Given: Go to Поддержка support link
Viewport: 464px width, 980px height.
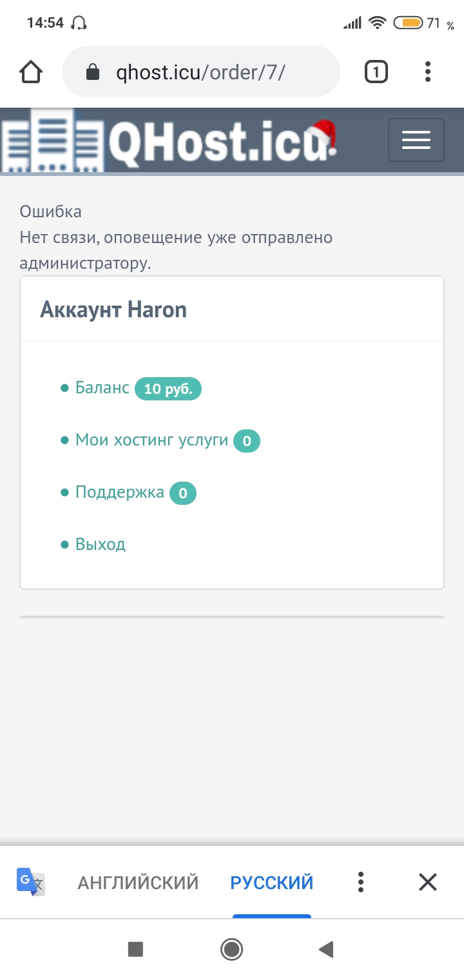Looking at the screenshot, I should tap(120, 492).
